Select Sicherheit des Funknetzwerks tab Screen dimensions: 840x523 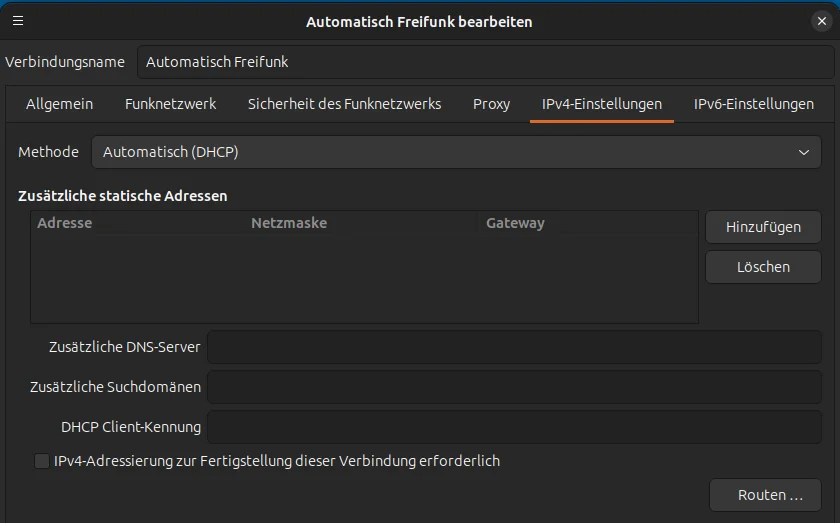coord(344,104)
